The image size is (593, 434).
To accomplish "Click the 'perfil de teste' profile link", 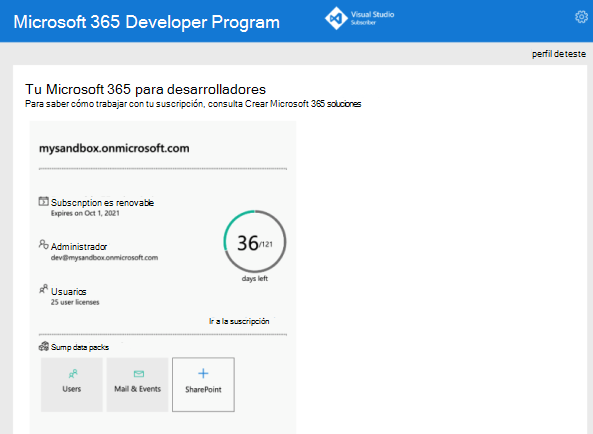I will (559, 54).
